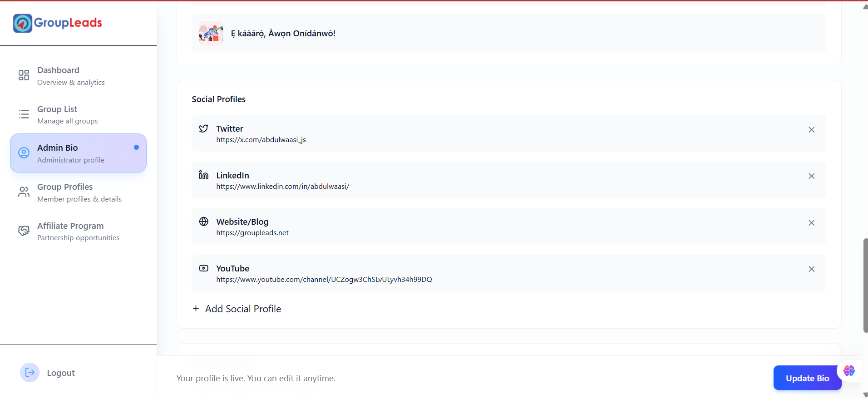Click the Group List lines icon

click(24, 114)
